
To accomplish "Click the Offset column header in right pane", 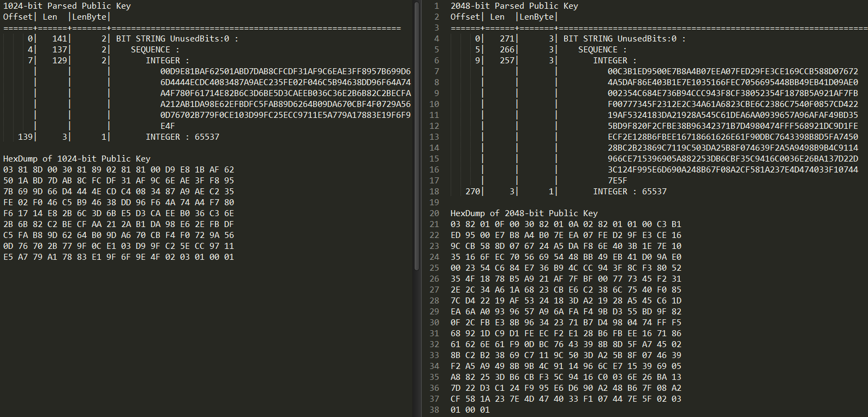I will click(x=465, y=16).
